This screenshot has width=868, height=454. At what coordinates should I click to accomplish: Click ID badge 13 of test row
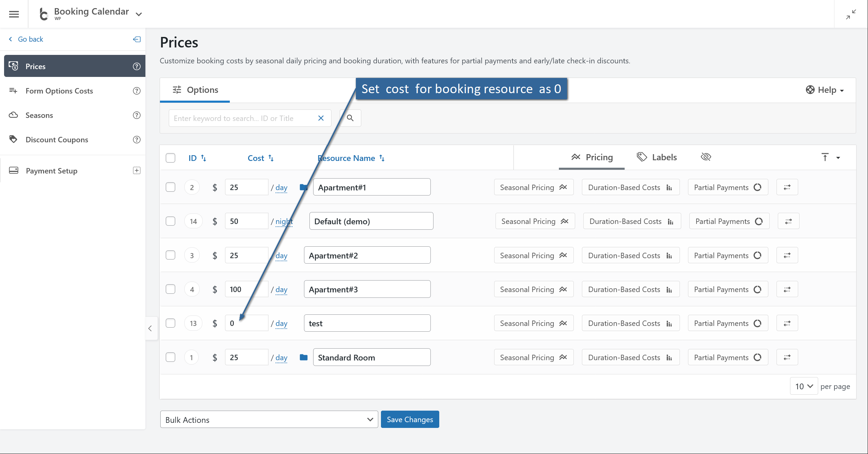pos(193,323)
